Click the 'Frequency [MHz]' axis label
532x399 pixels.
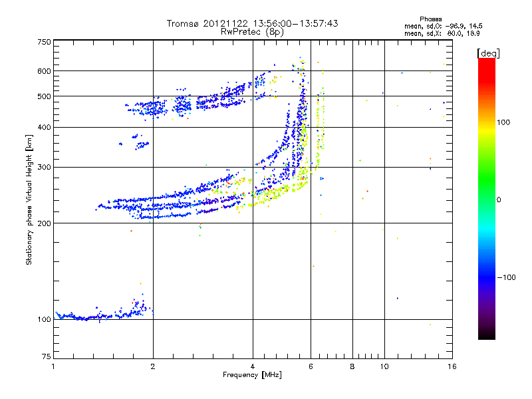[252, 375]
